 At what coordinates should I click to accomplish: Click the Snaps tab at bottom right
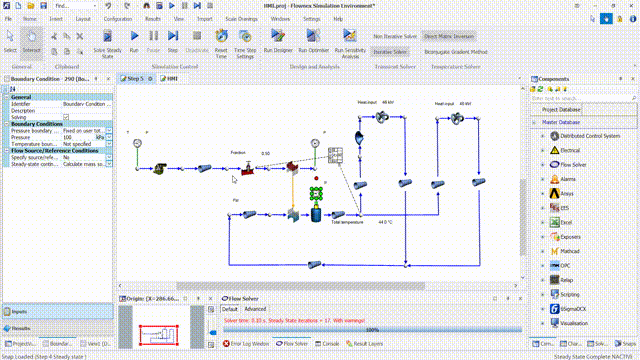coord(626,344)
